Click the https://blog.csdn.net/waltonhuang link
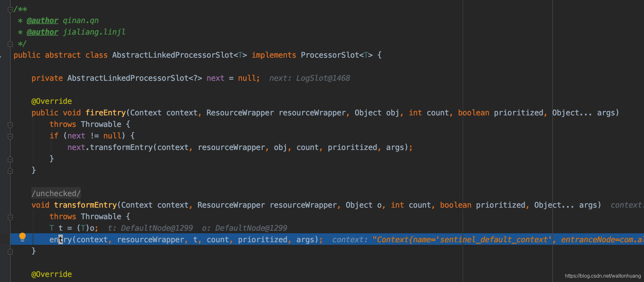Viewport: 644px width, 282px height. coord(603,276)
